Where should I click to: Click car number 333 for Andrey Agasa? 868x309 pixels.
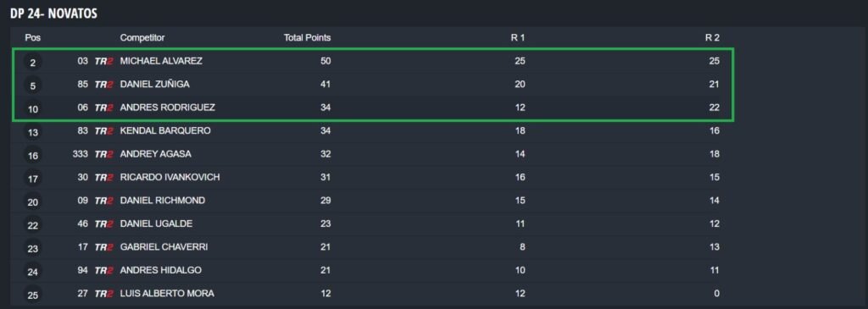click(x=81, y=154)
